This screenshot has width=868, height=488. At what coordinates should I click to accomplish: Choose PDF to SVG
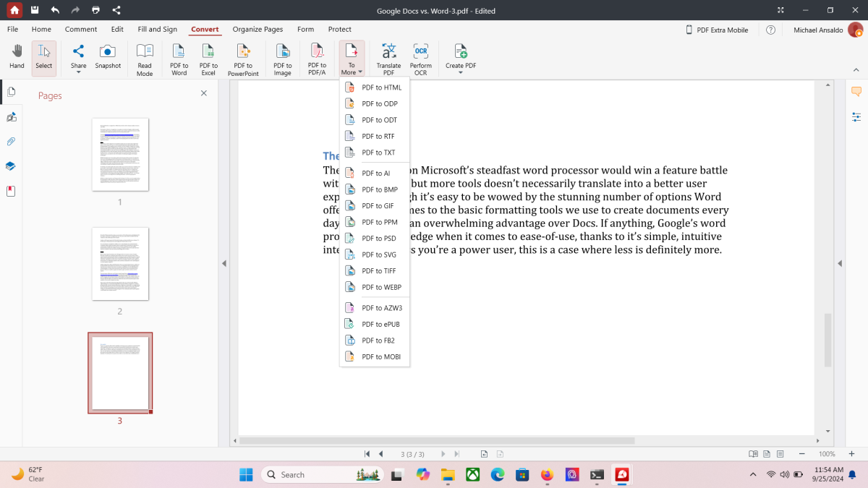click(375, 254)
